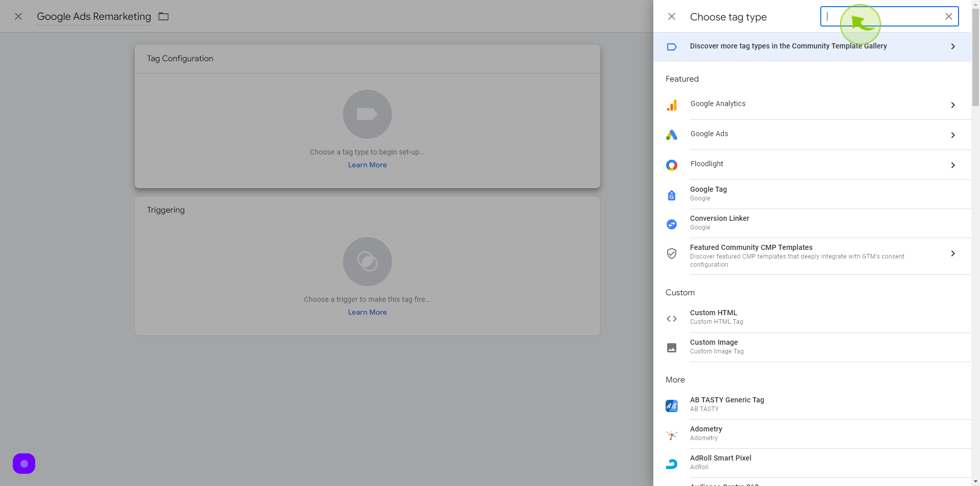Click the Triggering section header
This screenshot has width=980, height=486.
click(x=166, y=210)
